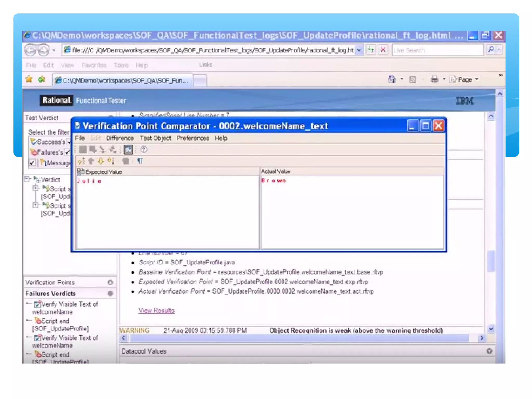Click the View Results link
The height and width of the screenshot is (399, 532).
[x=156, y=310]
